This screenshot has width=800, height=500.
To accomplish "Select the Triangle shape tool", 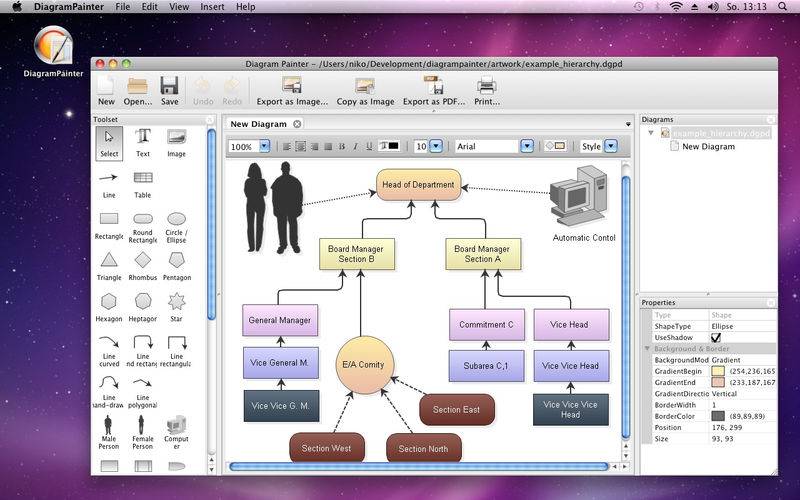I will point(109,266).
